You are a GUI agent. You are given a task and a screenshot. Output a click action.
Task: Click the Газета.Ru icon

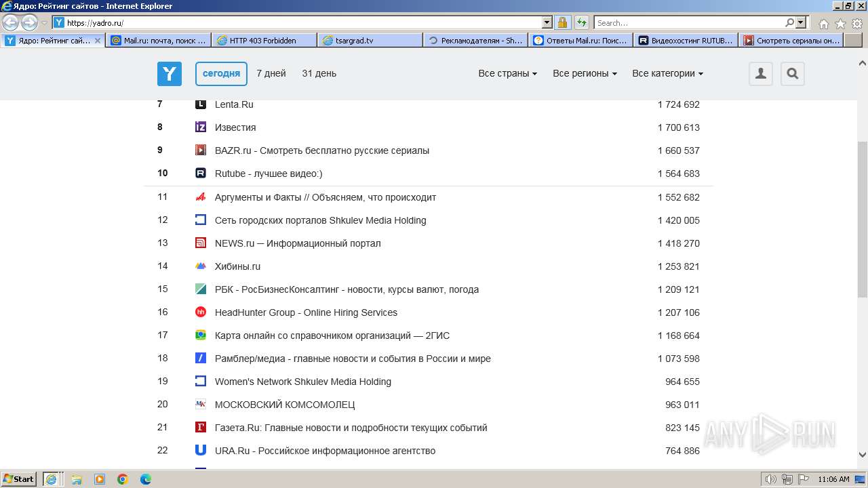(x=201, y=428)
